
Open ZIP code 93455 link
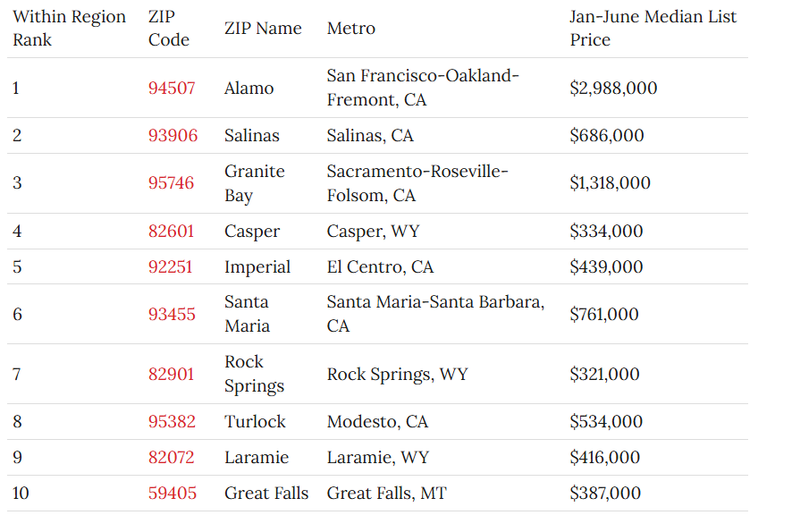(172, 314)
